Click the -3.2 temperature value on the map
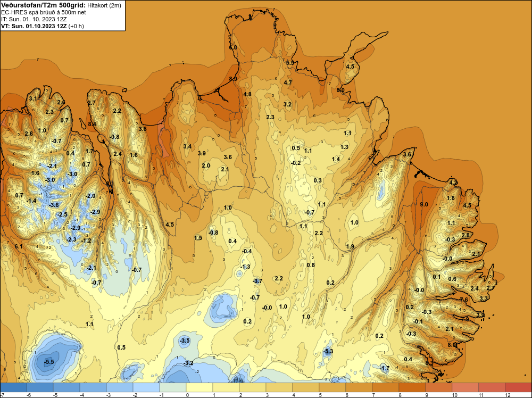The image size is (532, 398). (188, 363)
